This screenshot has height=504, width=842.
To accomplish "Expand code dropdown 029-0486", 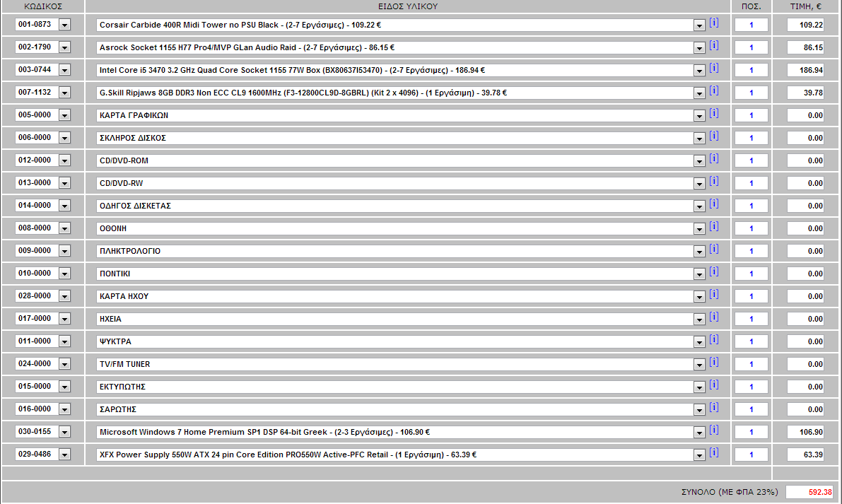I will point(64,455).
